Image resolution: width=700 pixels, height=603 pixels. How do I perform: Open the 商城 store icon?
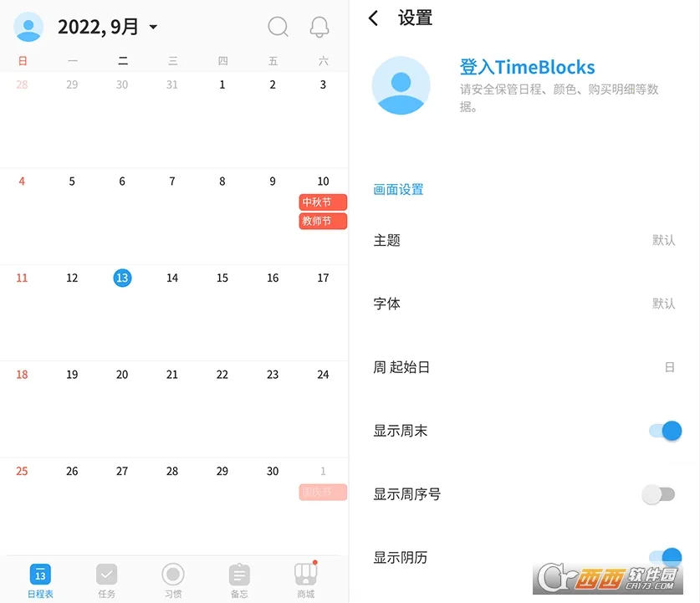tap(305, 575)
